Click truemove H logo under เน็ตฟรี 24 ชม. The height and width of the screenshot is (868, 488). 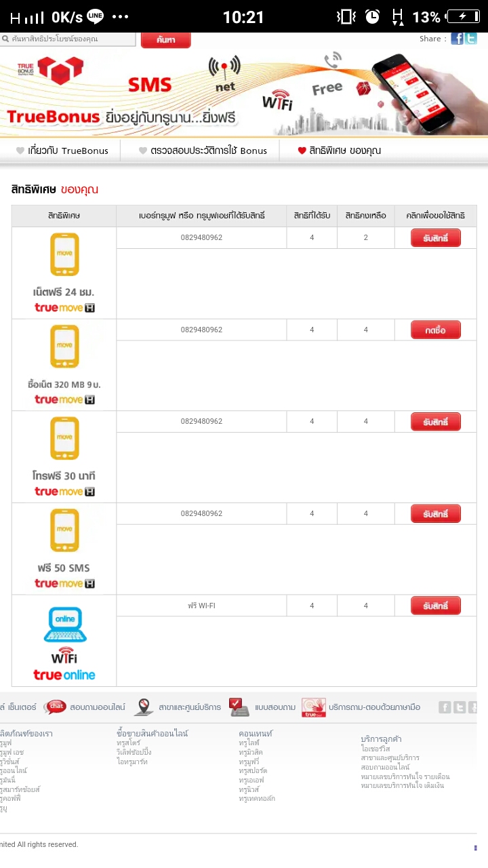(x=64, y=308)
